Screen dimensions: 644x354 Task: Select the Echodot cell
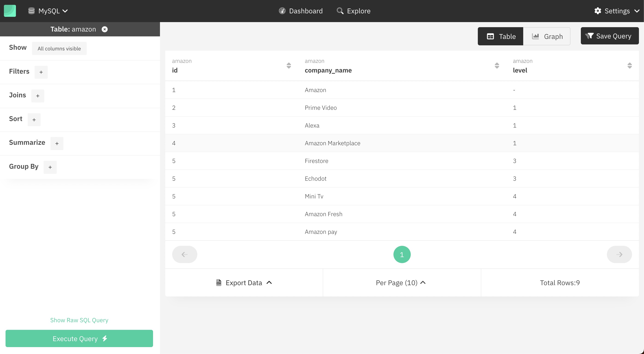click(316, 179)
